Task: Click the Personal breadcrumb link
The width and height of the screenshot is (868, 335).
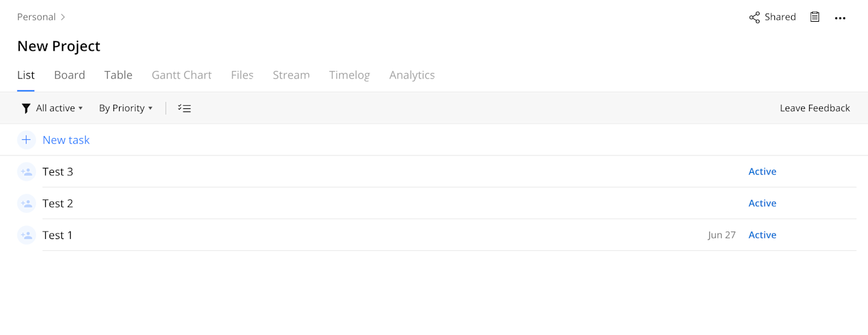Action: click(36, 17)
